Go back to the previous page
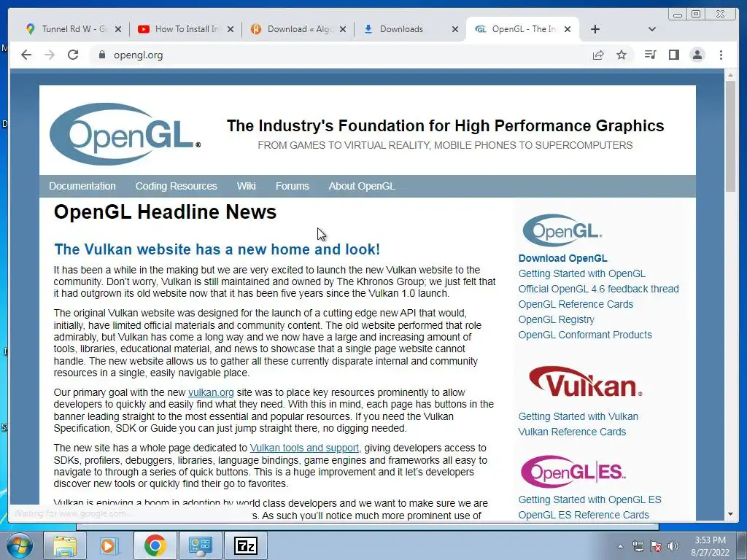The width and height of the screenshot is (747, 560). tap(26, 55)
